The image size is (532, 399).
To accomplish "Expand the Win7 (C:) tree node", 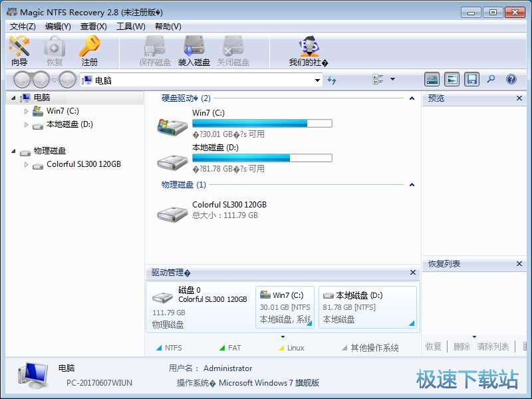I will pos(26,111).
